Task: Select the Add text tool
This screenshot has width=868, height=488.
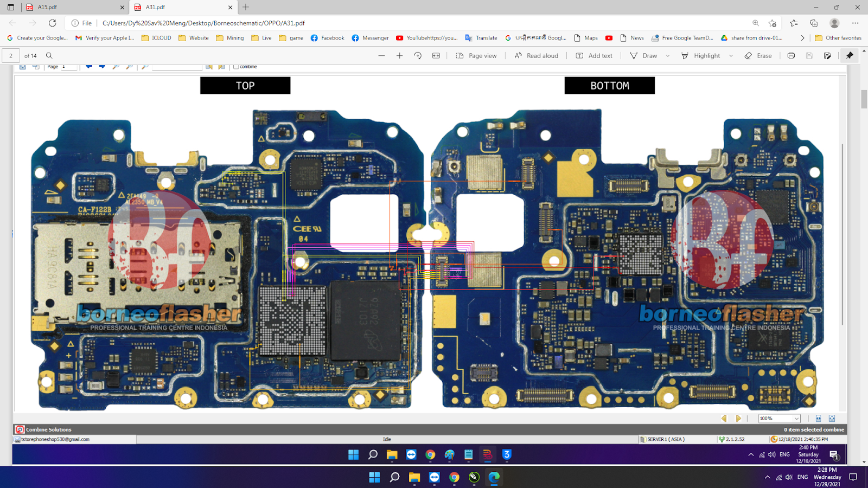Action: 594,55
